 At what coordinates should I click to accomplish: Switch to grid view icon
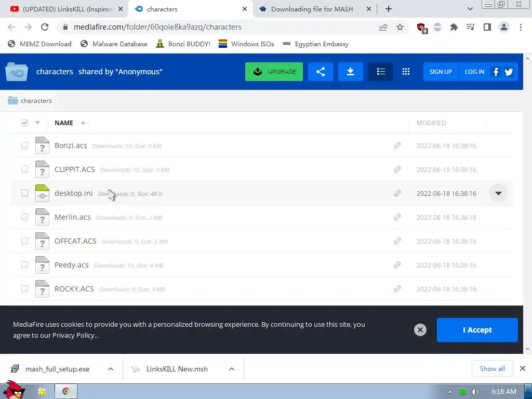coord(406,72)
